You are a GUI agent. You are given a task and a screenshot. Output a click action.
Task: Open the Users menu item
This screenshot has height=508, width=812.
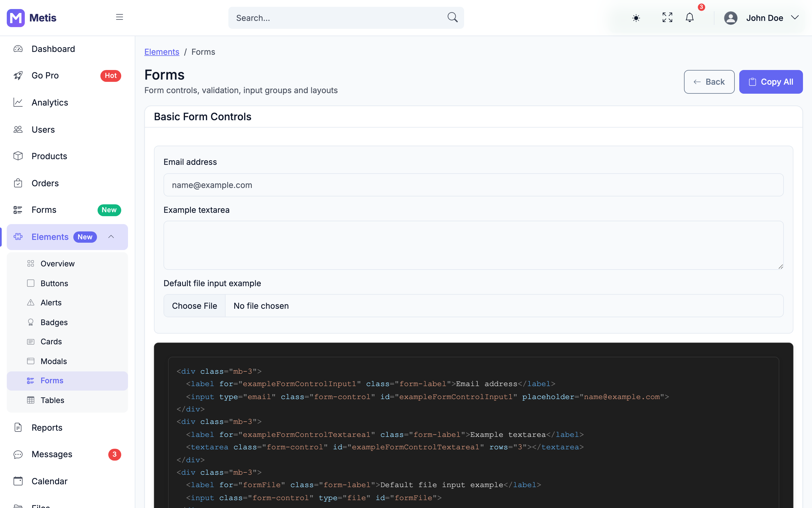tap(67, 129)
